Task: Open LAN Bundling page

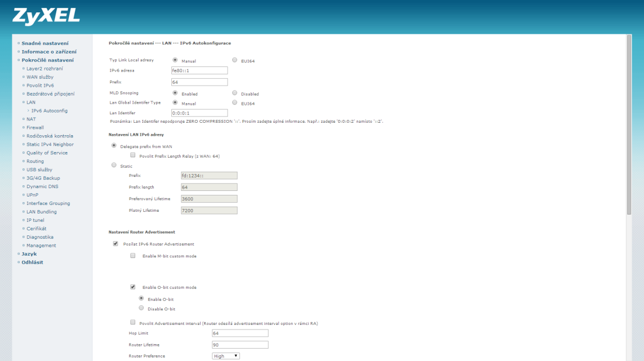Action: (x=42, y=212)
